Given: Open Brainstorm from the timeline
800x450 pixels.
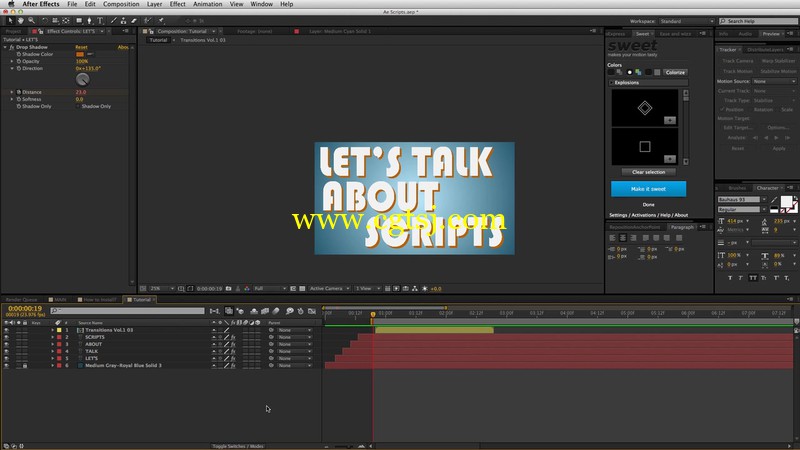Looking at the screenshot, I should pyautogui.click(x=289, y=311).
